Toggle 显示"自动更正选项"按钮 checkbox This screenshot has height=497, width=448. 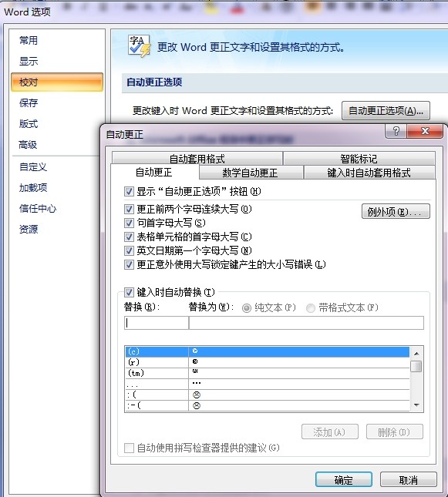(x=129, y=191)
